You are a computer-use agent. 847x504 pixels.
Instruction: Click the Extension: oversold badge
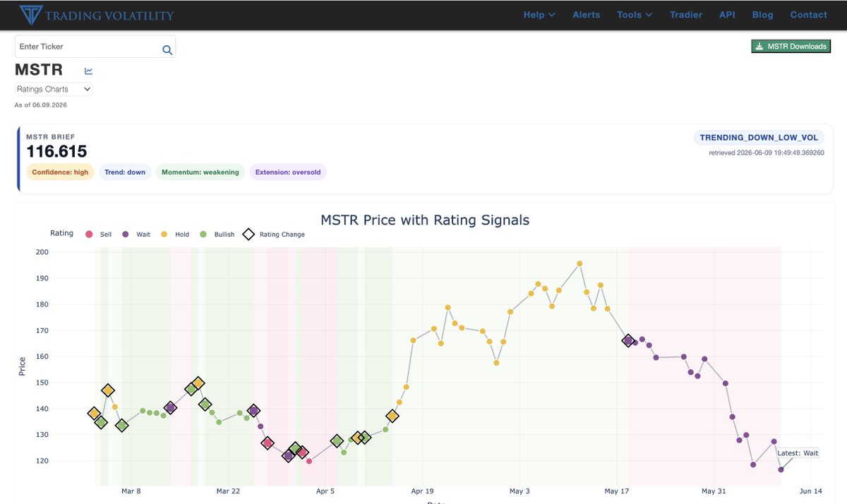[x=288, y=172]
